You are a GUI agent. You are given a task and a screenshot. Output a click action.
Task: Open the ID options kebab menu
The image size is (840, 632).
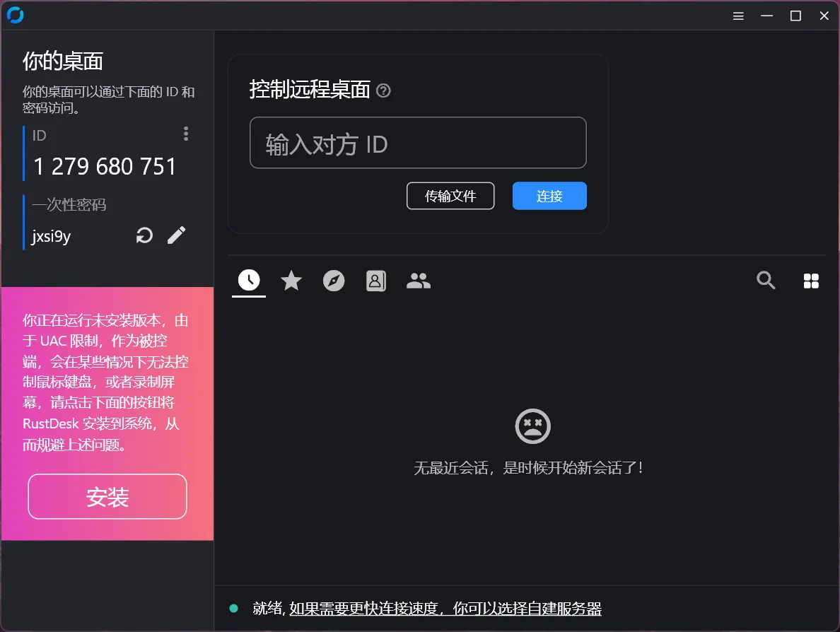tap(186, 134)
